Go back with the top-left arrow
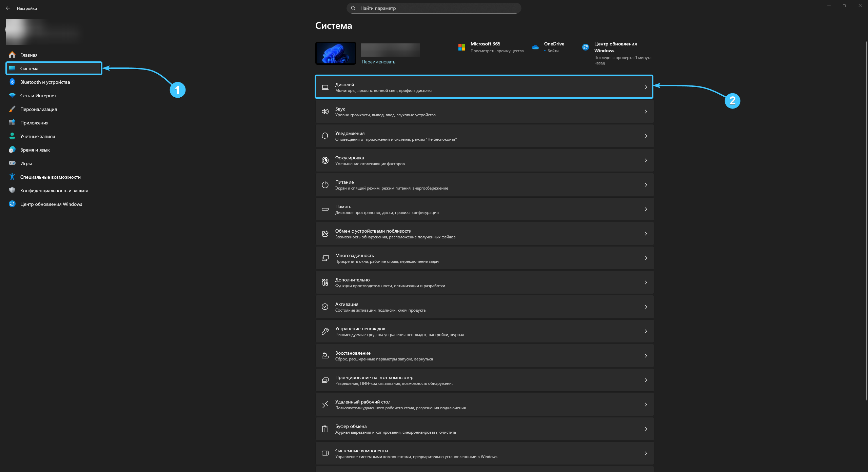The width and height of the screenshot is (868, 472). point(8,8)
